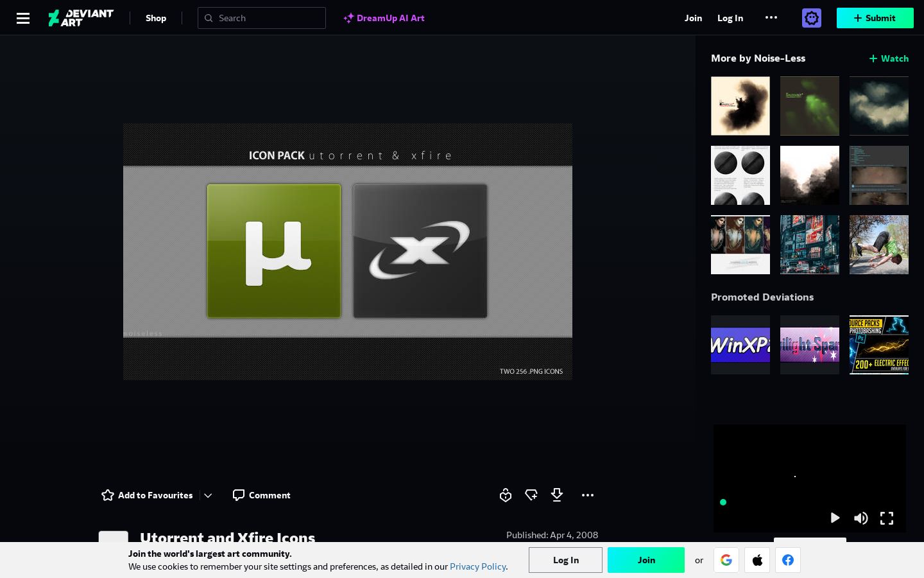Open the teal city street thumbnail

click(810, 245)
